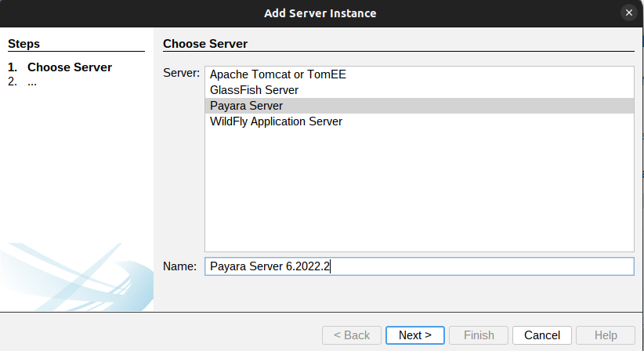This screenshot has width=644, height=351.
Task: Pick WildFly Application Server in the list
Action: pos(276,121)
